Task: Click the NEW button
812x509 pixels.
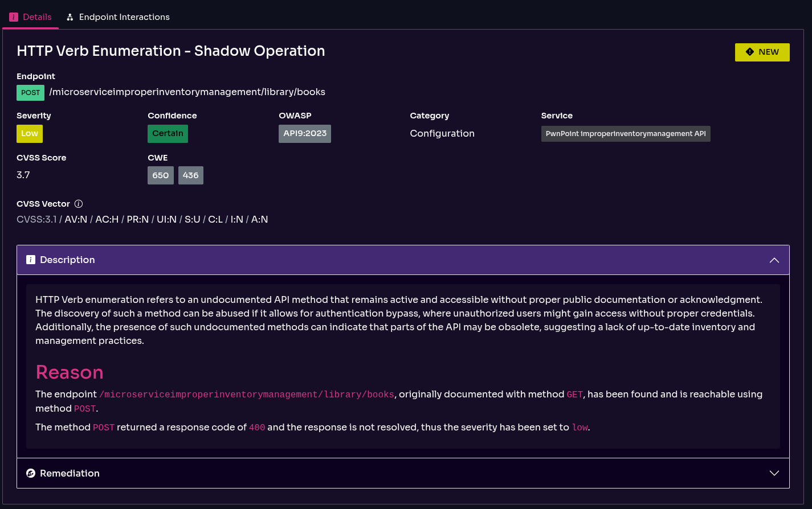Action: (x=762, y=52)
